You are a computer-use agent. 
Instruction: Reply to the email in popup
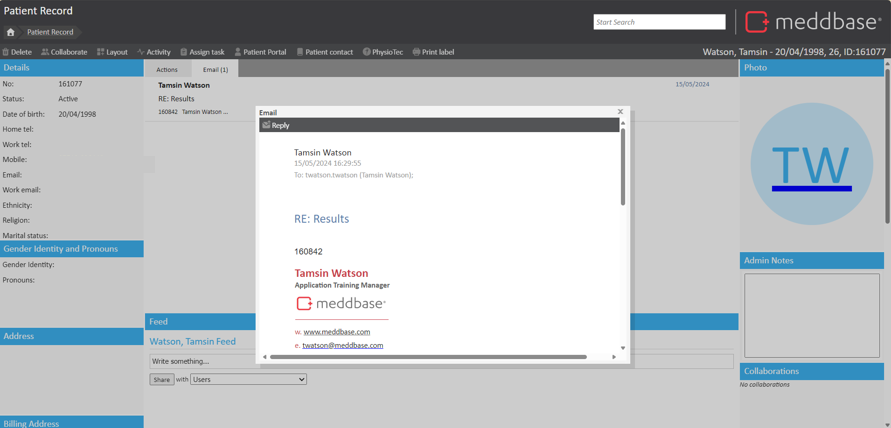275,125
